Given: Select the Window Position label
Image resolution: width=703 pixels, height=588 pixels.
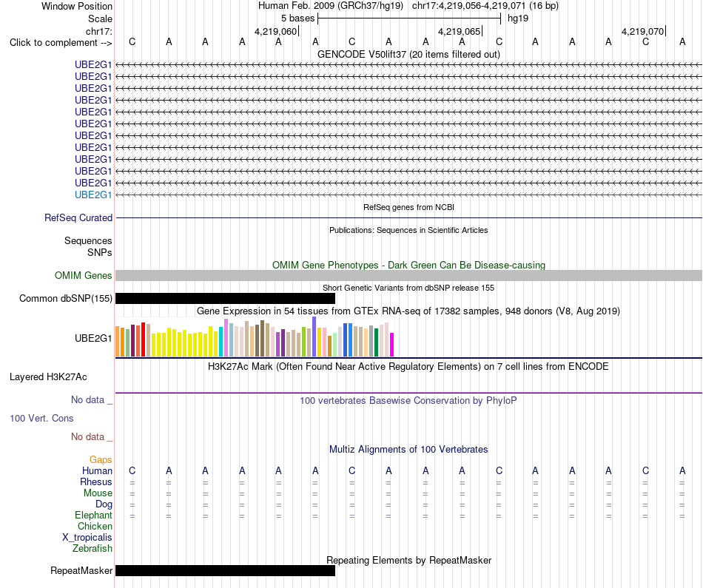Looking at the screenshot, I should tap(77, 6).
